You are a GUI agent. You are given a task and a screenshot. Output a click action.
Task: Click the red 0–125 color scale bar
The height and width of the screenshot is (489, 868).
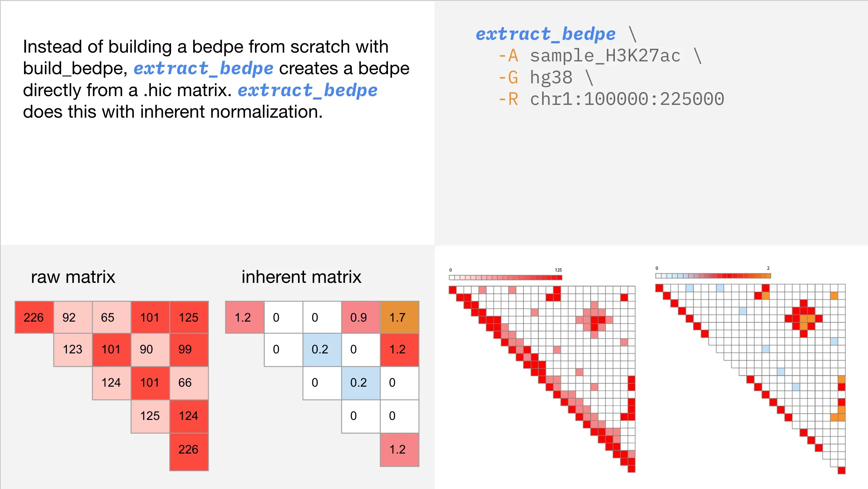506,277
